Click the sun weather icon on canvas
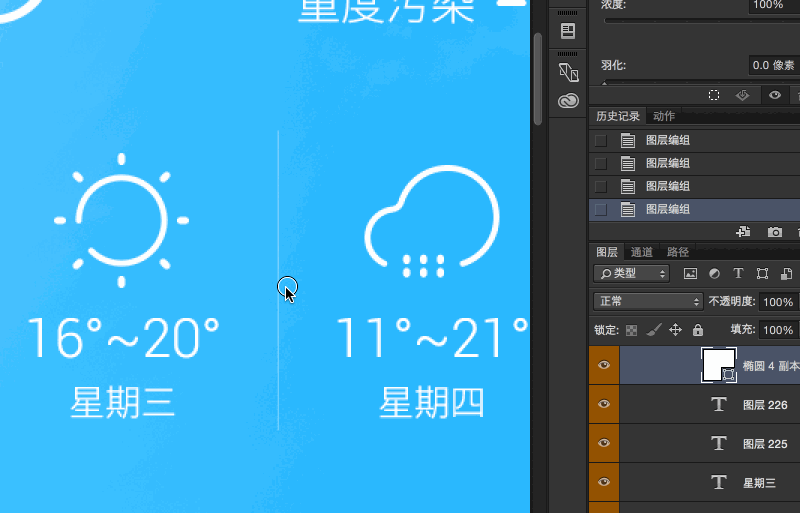This screenshot has width=800, height=513. 121,220
